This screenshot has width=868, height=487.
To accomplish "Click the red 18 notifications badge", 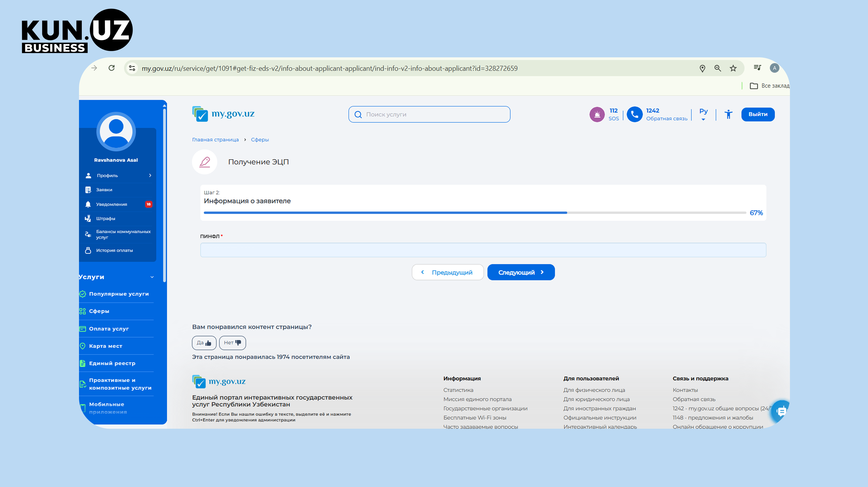I will (x=149, y=204).
